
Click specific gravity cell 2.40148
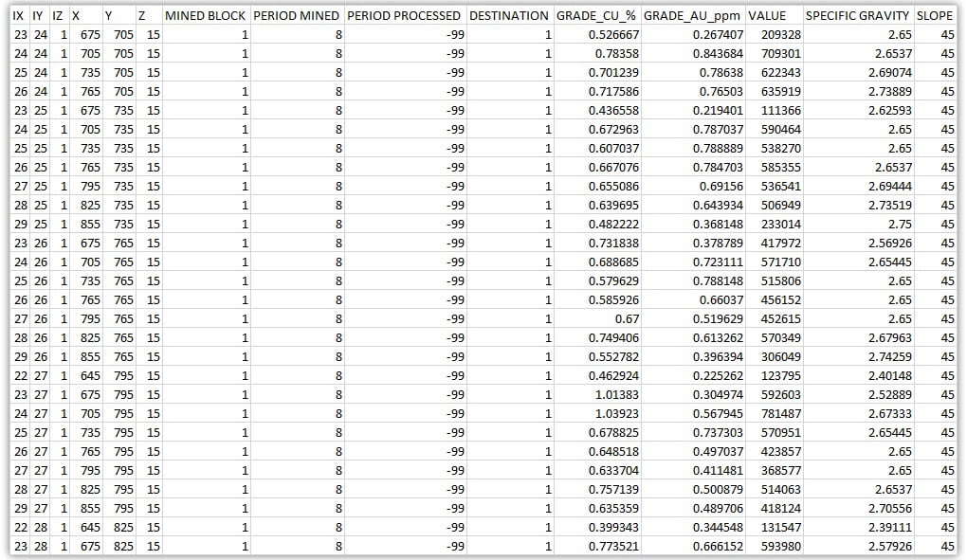858,376
